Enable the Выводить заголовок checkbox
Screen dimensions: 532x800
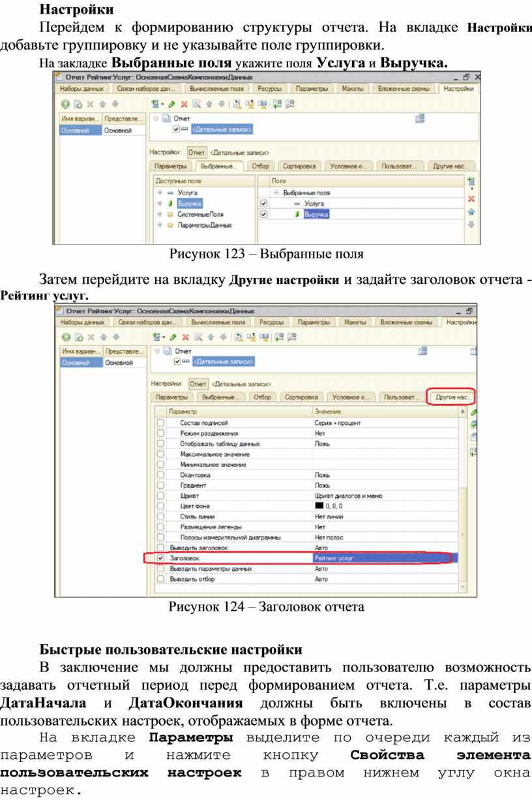click(x=160, y=548)
